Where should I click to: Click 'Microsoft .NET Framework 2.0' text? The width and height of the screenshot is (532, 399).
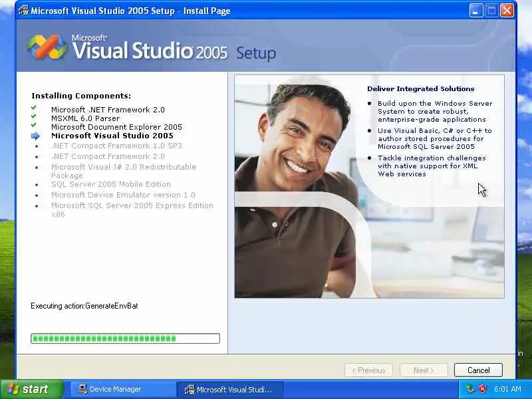pyautogui.click(x=108, y=110)
